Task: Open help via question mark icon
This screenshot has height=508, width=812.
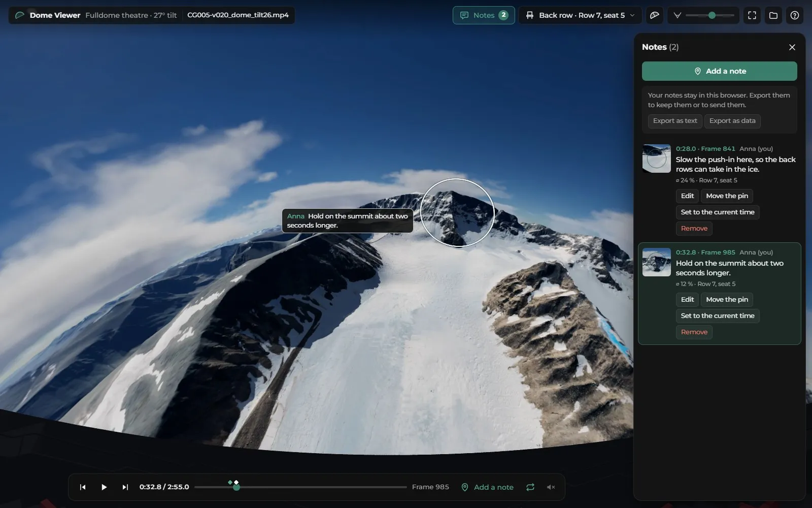Action: click(795, 15)
